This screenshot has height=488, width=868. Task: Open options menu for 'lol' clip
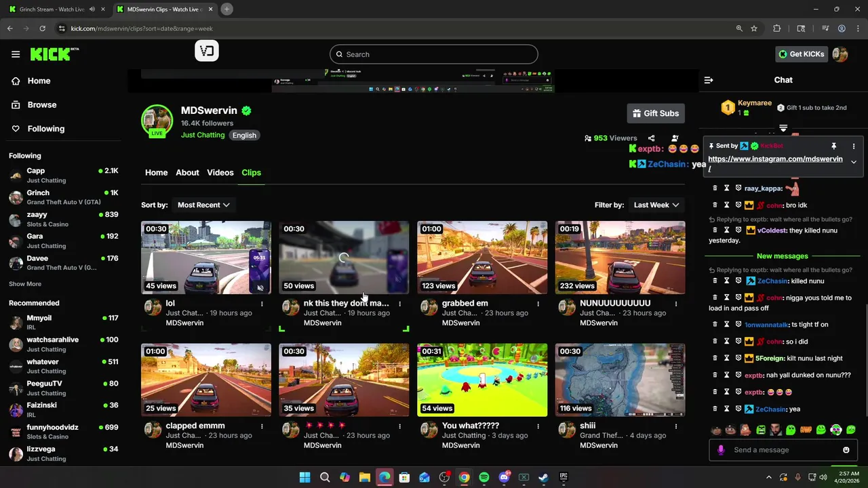[262, 304]
